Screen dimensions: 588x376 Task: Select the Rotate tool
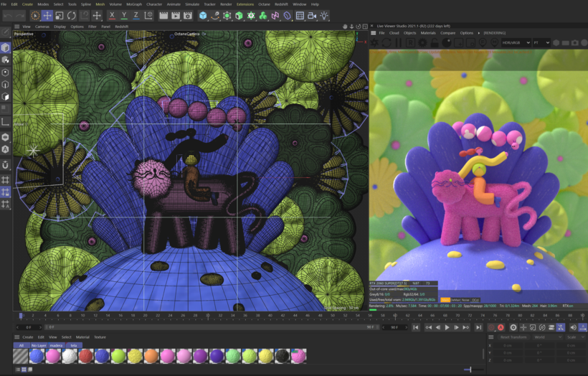(x=71, y=16)
